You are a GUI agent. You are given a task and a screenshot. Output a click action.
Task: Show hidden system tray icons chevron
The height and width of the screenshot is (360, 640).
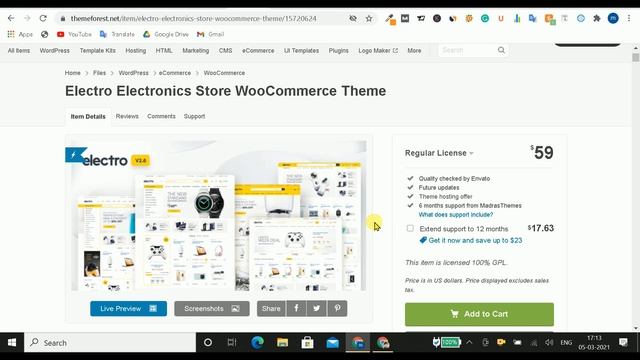point(469,342)
